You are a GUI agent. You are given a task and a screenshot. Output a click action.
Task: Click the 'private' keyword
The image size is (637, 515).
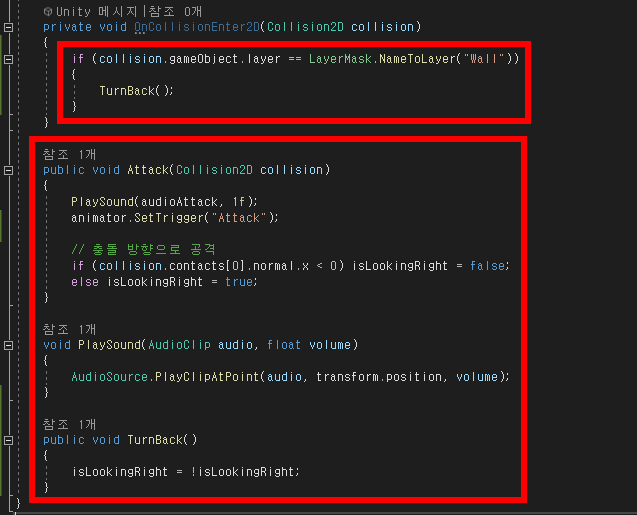(x=67, y=27)
